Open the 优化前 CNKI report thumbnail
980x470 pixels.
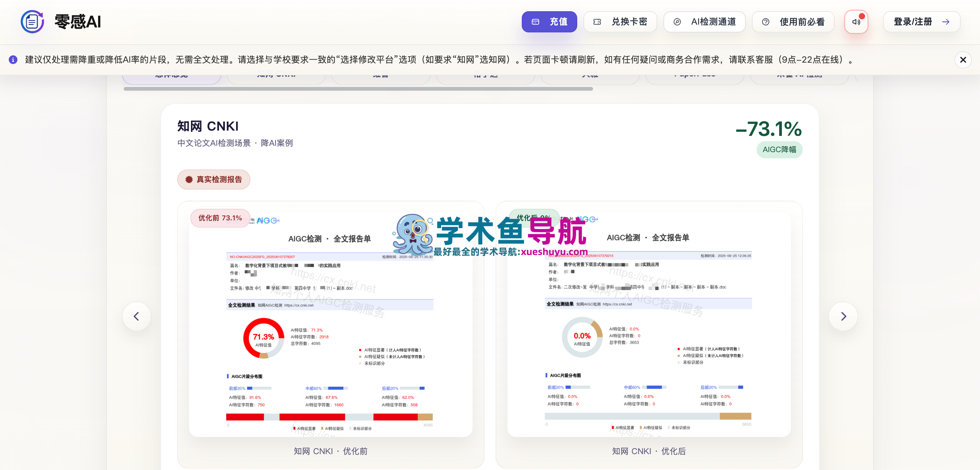(x=331, y=325)
